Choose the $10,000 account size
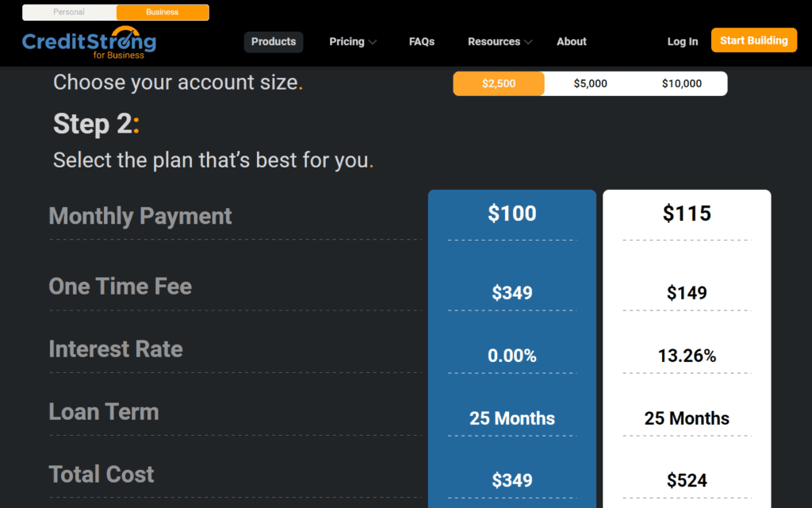Image resolution: width=812 pixels, height=508 pixels. 682,83
